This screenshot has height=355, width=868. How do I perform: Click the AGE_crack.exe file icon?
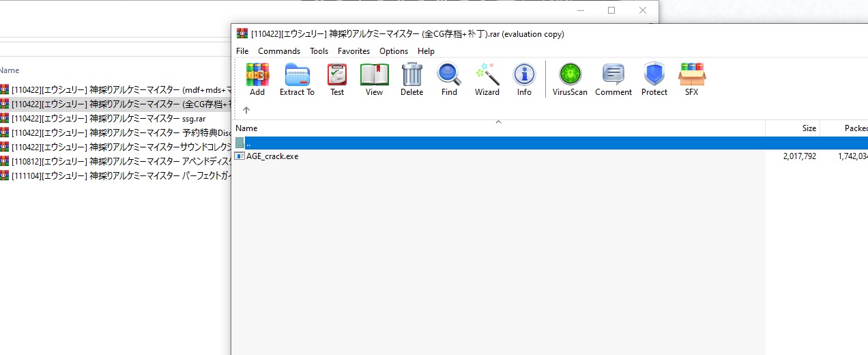(x=240, y=156)
